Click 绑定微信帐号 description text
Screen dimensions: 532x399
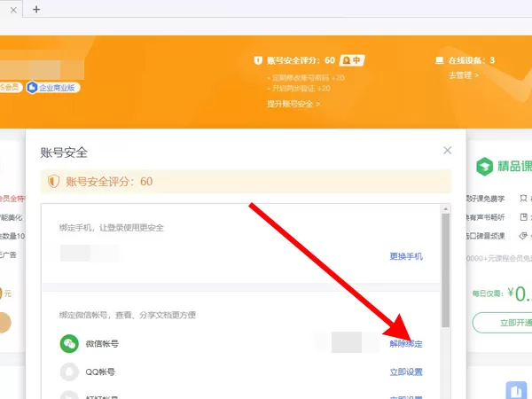tap(127, 315)
